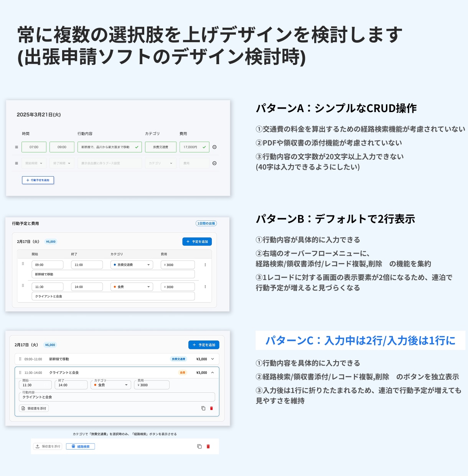468x476 pixels.
Task: Open the 食費 category dropdown in Pattern B
Action: click(x=132, y=287)
